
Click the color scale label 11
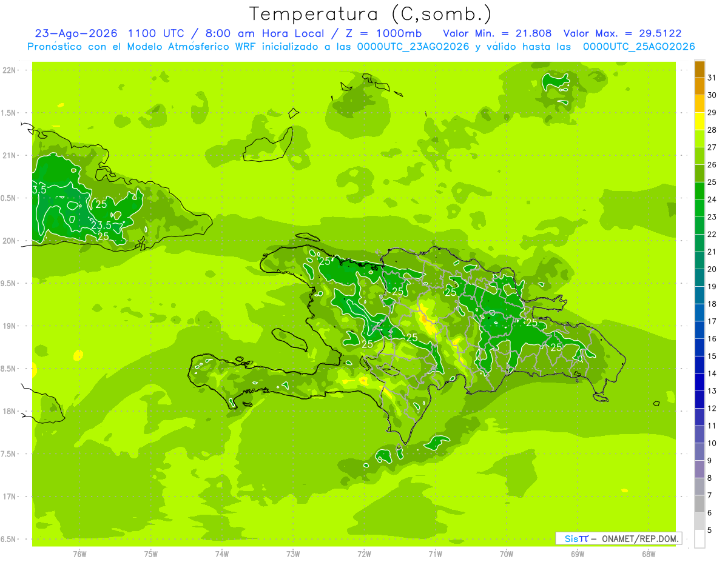click(x=712, y=426)
